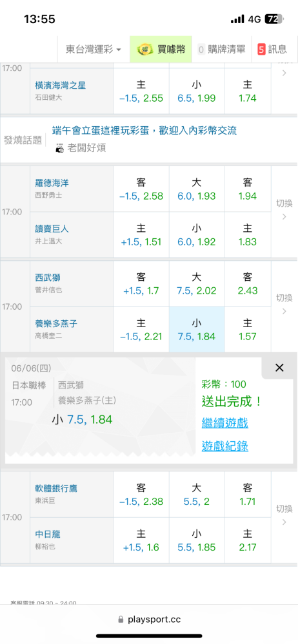Open 訊息 messages with red badge
Viewport: 298px width, 644px height.
(x=272, y=50)
